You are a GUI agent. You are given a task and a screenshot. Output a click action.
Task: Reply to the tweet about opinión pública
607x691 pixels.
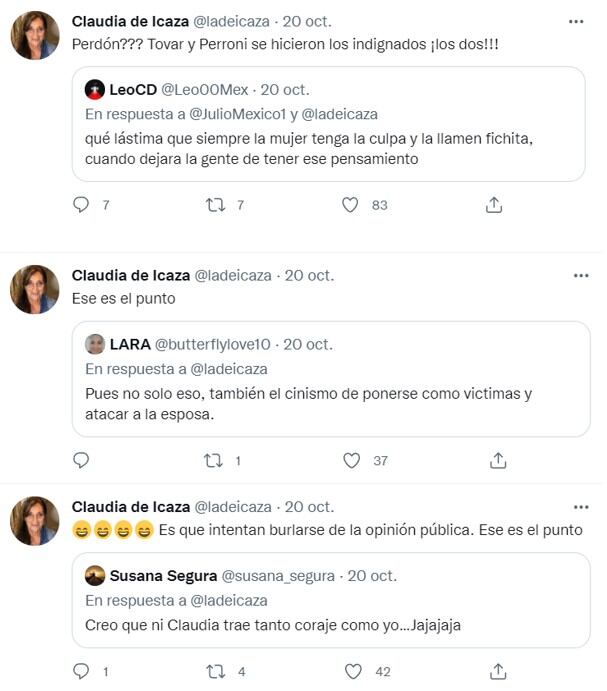point(82,671)
